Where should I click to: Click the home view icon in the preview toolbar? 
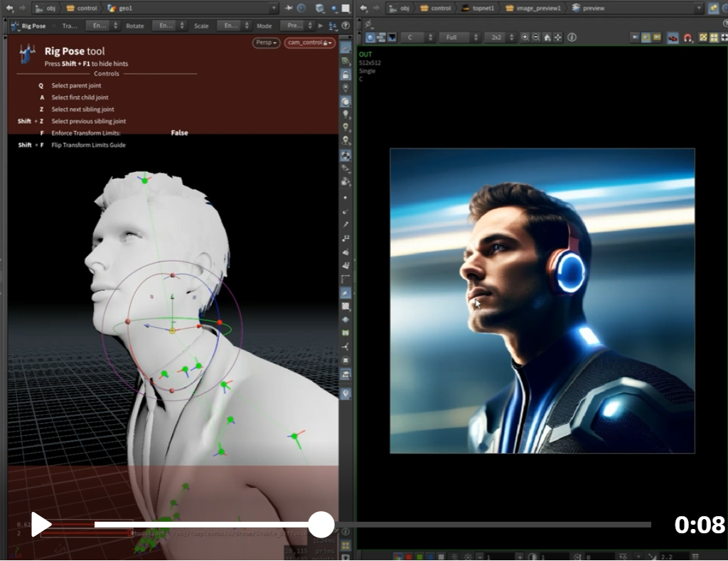click(547, 38)
